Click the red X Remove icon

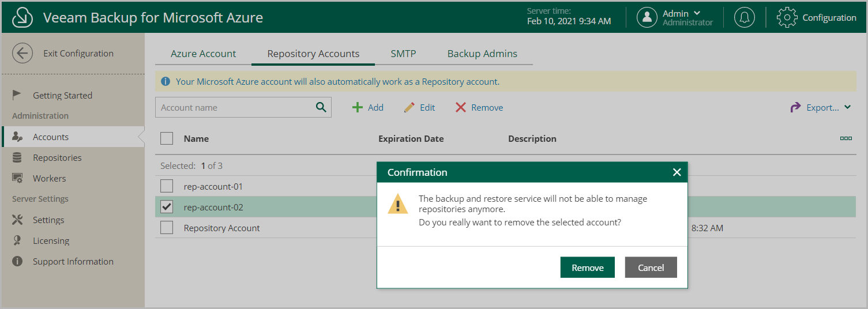point(460,107)
